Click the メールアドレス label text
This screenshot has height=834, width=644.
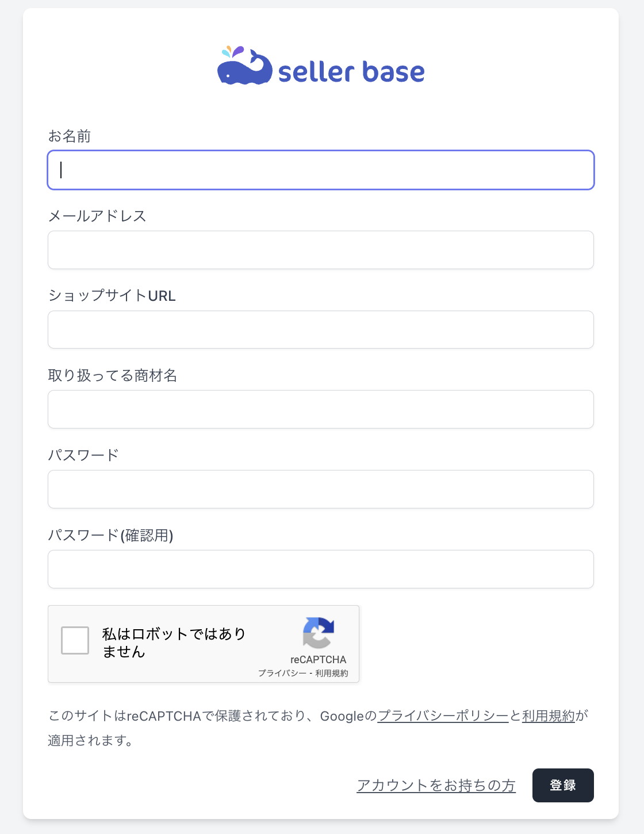[x=98, y=216]
